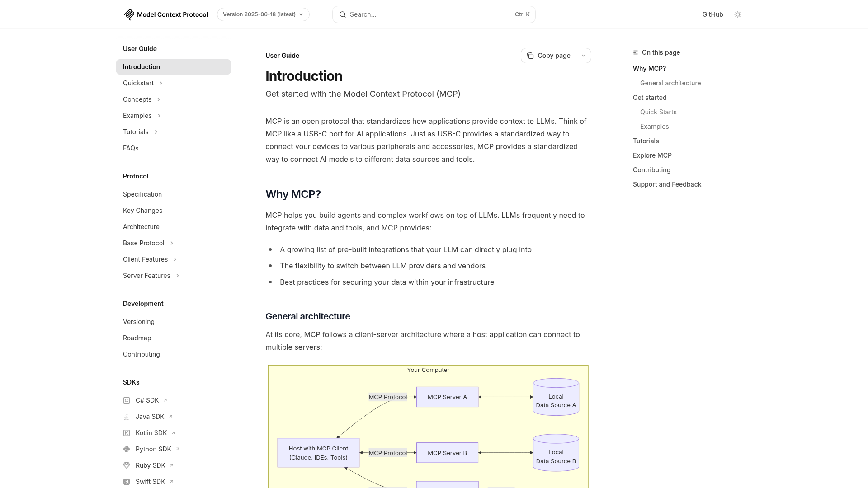Open the Specification sidebar page
The height and width of the screenshot is (488, 868).
pyautogui.click(x=142, y=194)
